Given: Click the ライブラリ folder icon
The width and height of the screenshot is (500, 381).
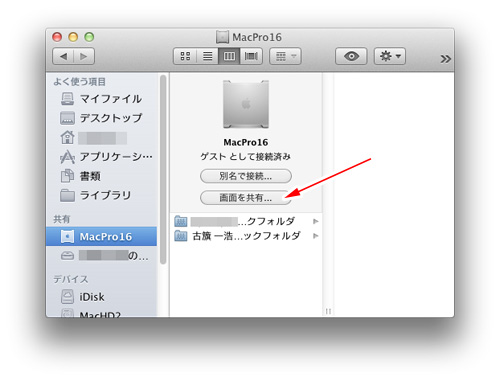Looking at the screenshot, I should tap(67, 195).
